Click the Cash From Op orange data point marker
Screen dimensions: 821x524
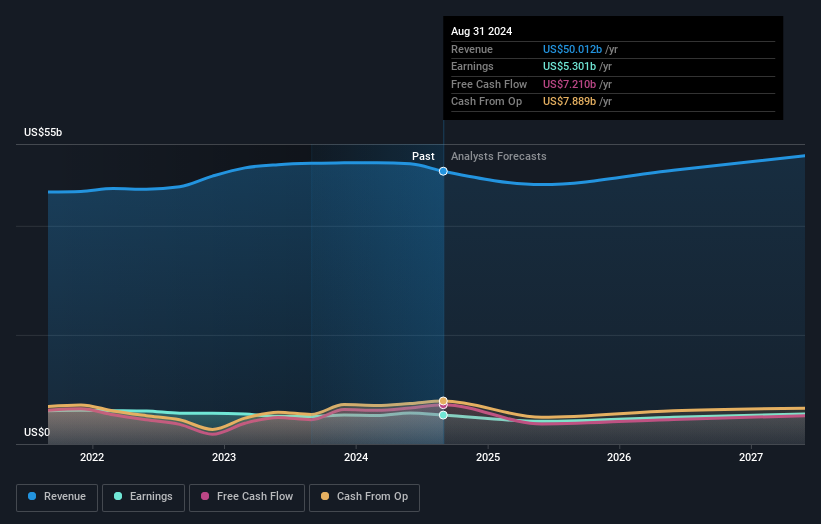[x=443, y=401]
